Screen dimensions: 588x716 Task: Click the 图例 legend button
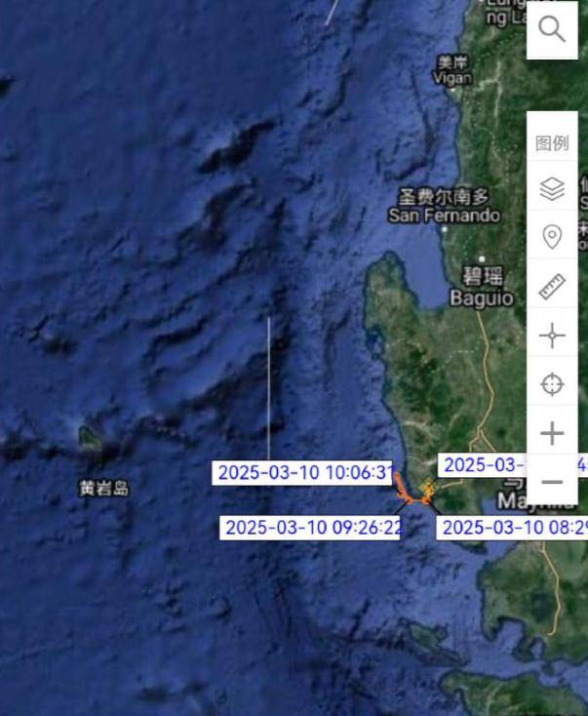(x=552, y=143)
